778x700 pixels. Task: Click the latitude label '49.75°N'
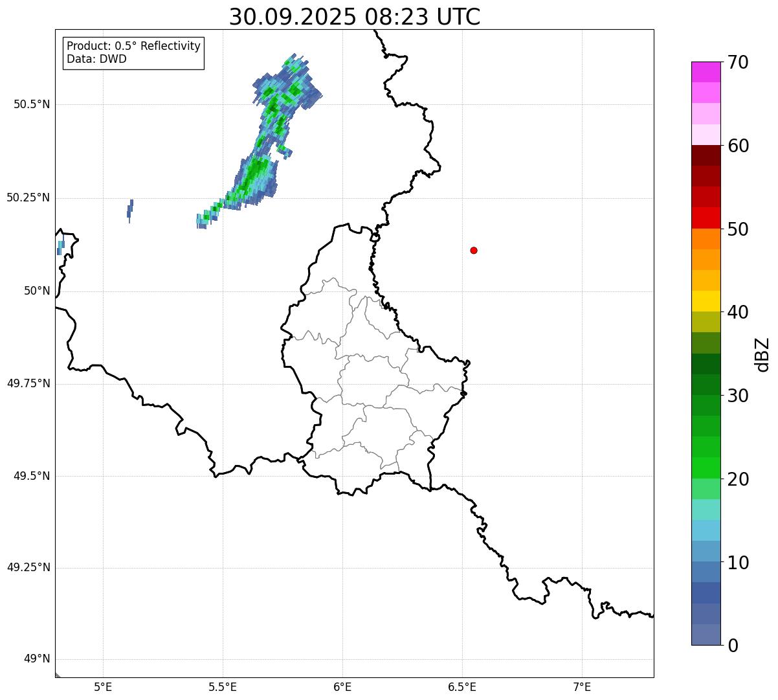pos(28,383)
